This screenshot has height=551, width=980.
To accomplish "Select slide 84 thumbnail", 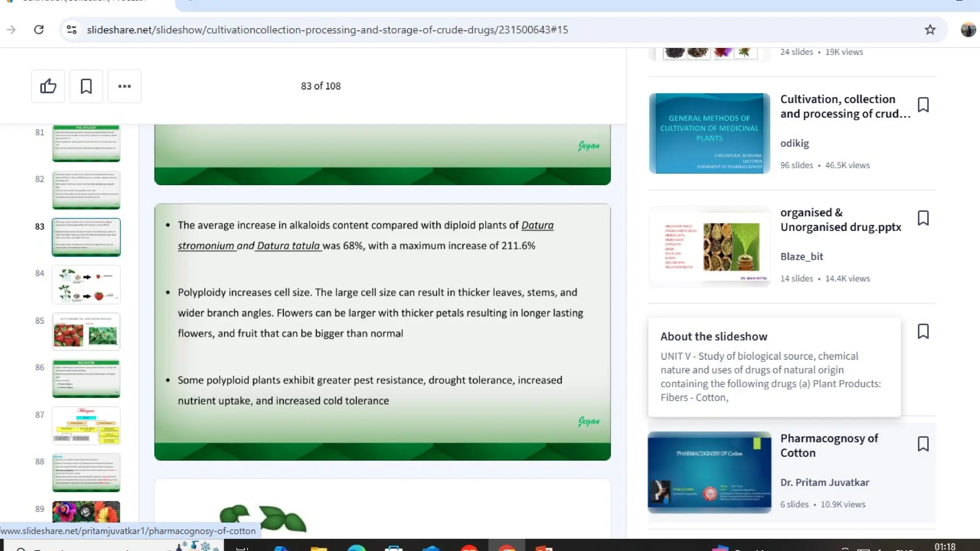I will pos(86,285).
